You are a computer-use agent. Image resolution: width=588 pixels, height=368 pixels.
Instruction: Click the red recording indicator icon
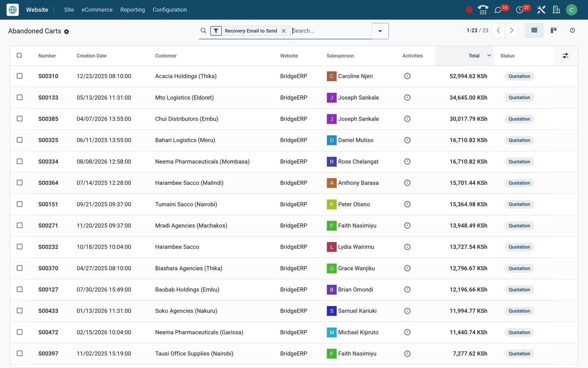(x=469, y=10)
